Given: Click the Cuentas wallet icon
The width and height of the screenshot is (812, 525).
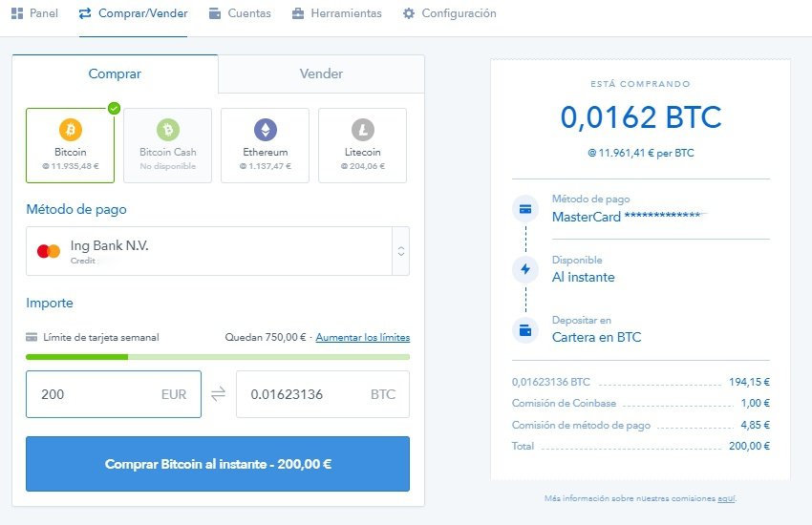Looking at the screenshot, I should pos(214,13).
